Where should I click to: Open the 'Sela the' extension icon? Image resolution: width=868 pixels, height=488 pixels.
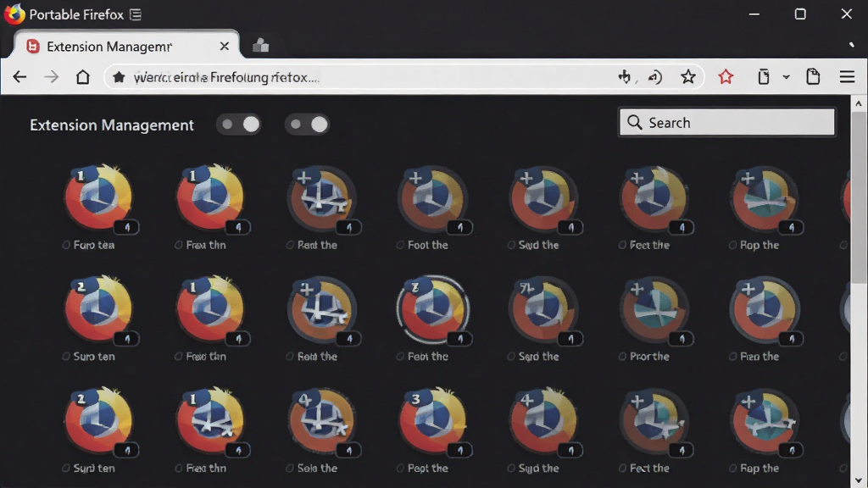click(321, 421)
